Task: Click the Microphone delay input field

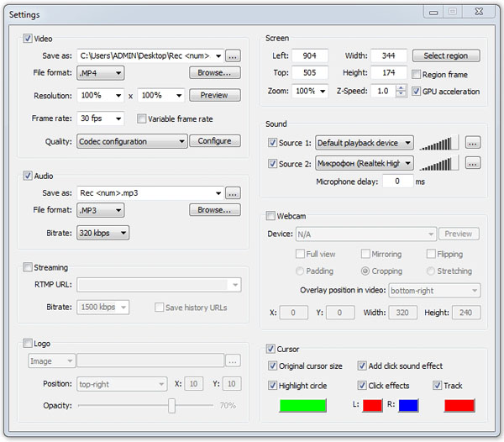Action: (396, 182)
